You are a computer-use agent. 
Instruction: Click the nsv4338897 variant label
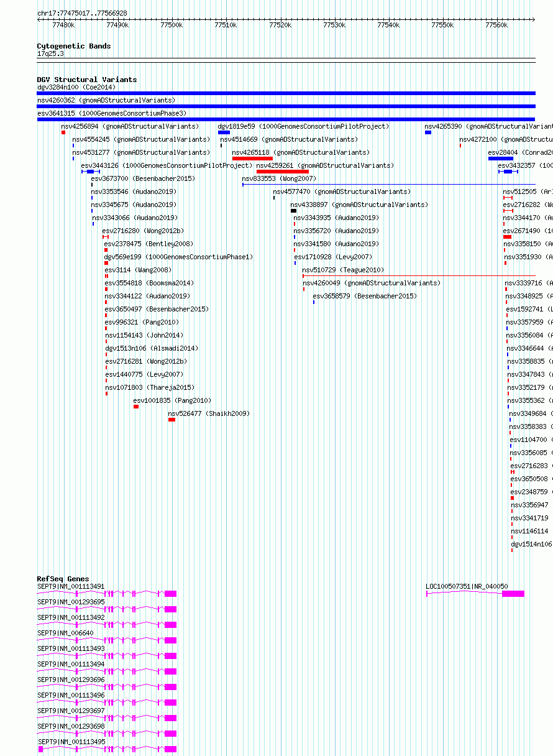click(359, 205)
